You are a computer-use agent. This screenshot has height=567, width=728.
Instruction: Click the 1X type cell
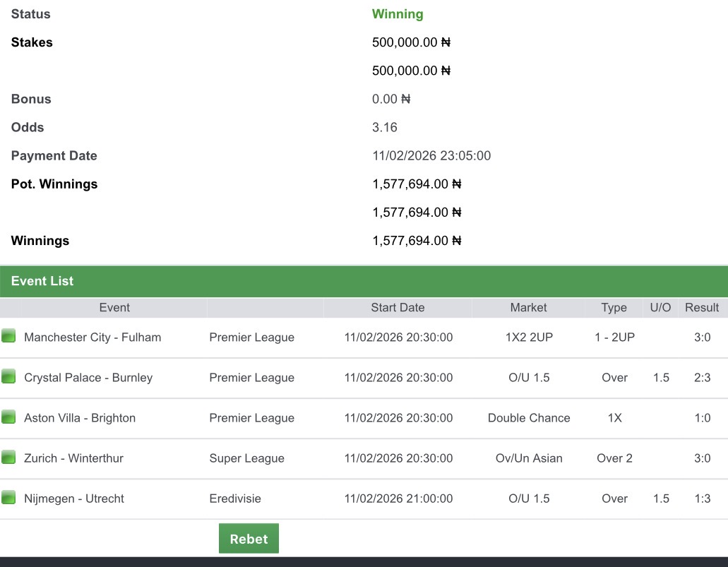614,418
